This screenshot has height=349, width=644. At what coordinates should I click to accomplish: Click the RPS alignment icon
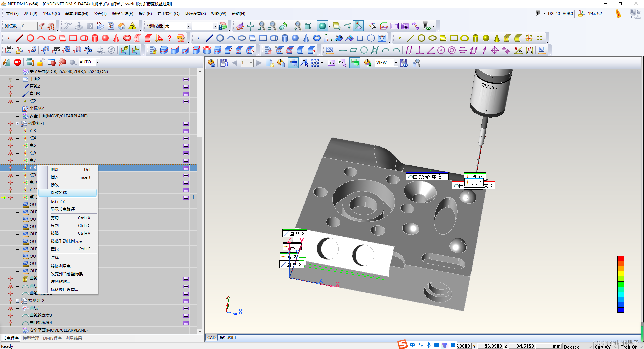click(56, 50)
